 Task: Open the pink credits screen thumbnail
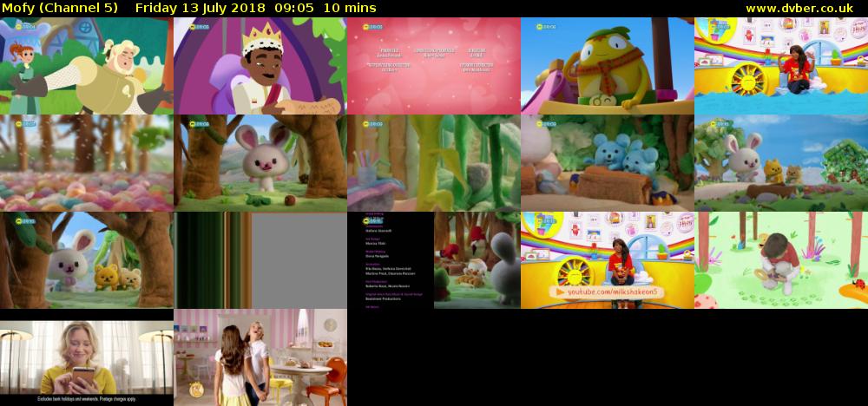[x=434, y=66]
